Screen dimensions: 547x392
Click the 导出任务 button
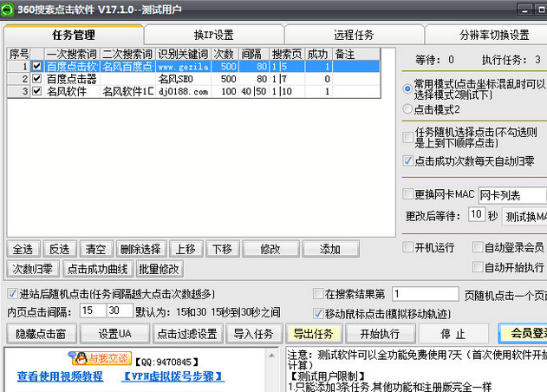pos(314,334)
